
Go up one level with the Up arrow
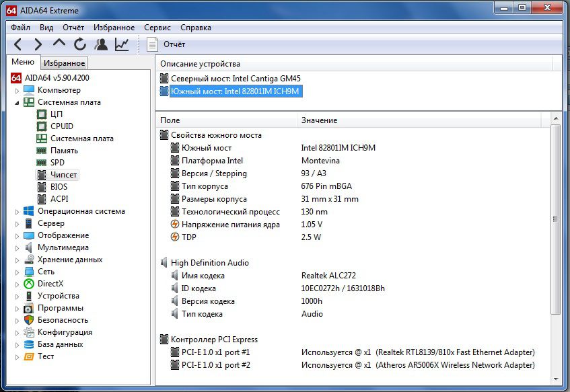point(59,43)
